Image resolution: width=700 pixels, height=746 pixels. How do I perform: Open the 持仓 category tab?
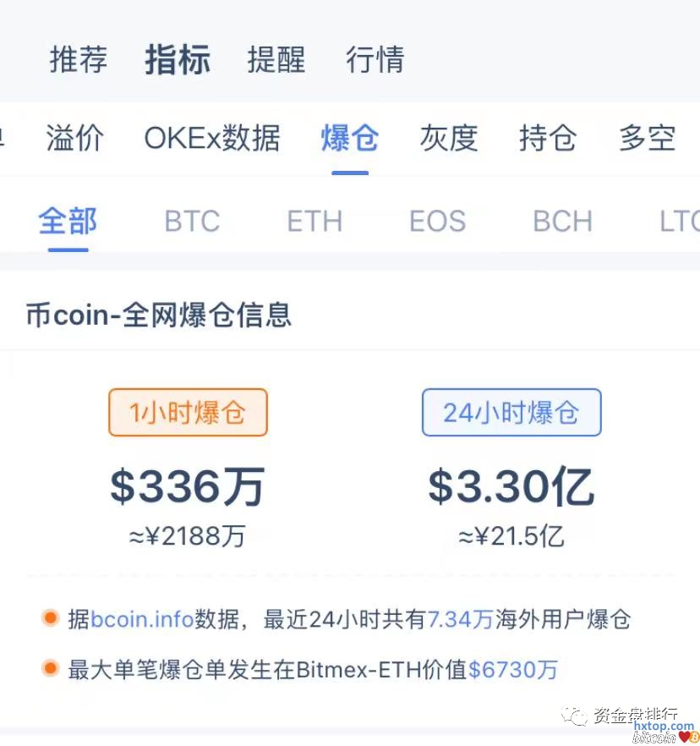547,138
